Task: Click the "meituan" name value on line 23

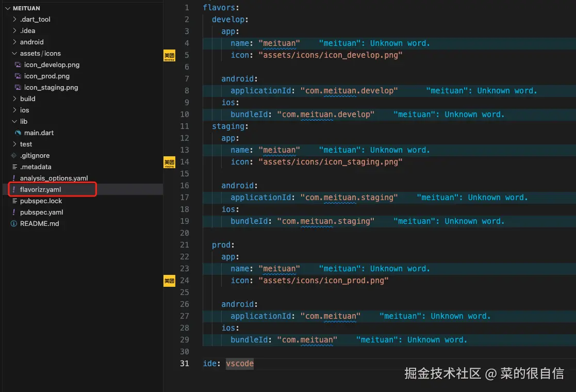Action: pyautogui.click(x=279, y=269)
